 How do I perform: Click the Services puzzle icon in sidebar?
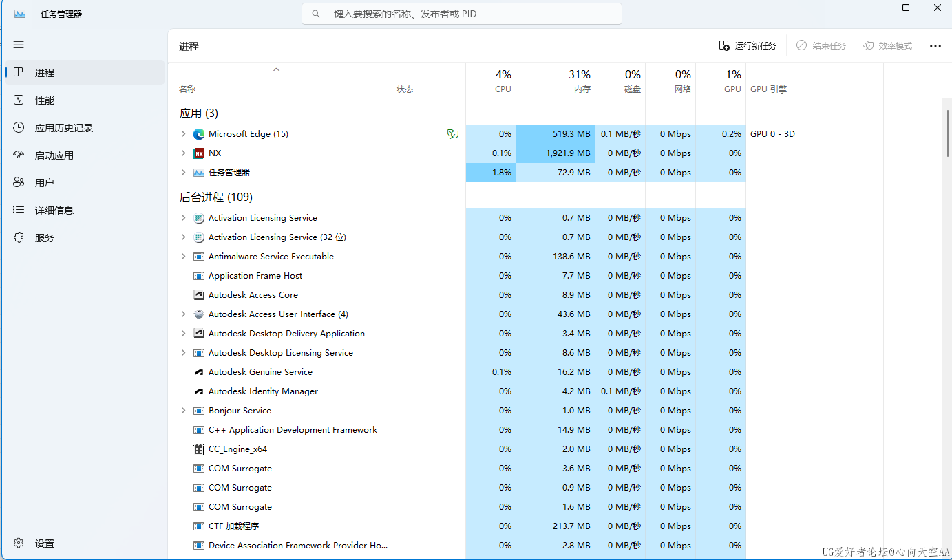pyautogui.click(x=19, y=237)
